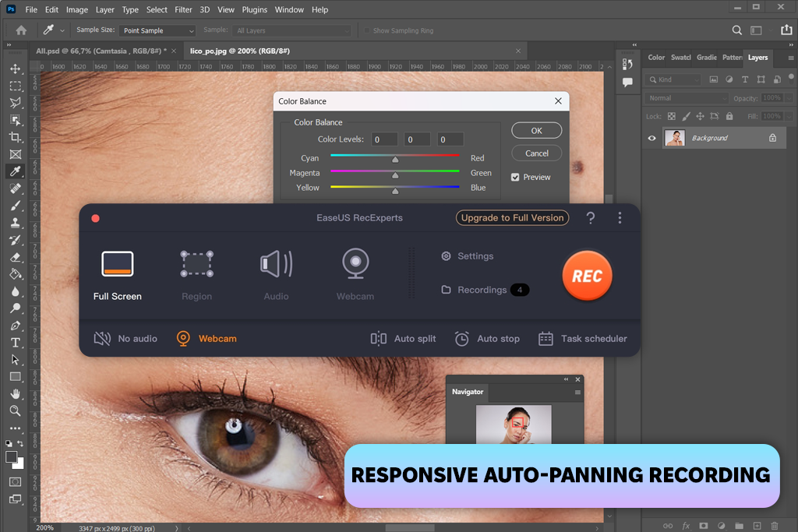Select the Path Selection tool
The width and height of the screenshot is (798, 532).
[x=16, y=360]
